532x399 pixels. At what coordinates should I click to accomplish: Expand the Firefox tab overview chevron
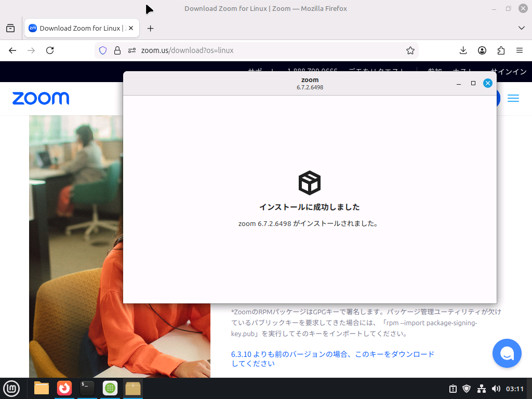[x=521, y=28]
